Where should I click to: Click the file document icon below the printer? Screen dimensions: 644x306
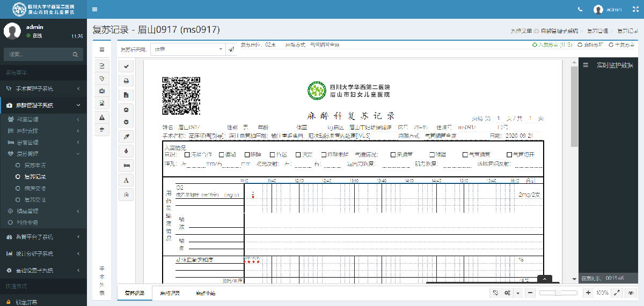[x=126, y=95]
